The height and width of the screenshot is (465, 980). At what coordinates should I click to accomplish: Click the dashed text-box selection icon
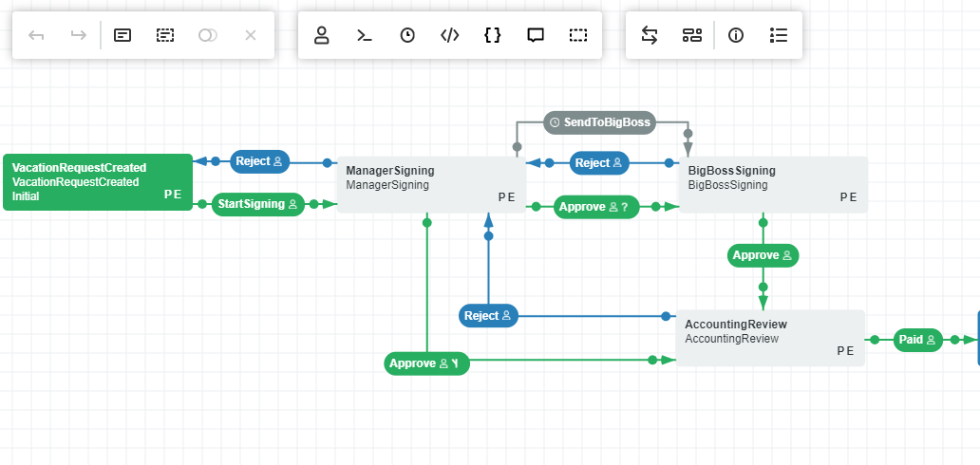click(165, 35)
